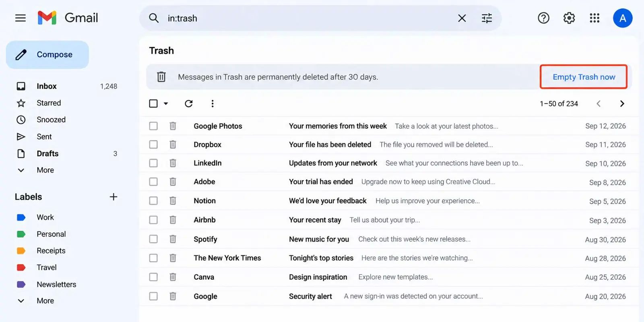Open the 'Design inspiration' message from Canva
The height and width of the screenshot is (322, 644).
[x=318, y=277]
